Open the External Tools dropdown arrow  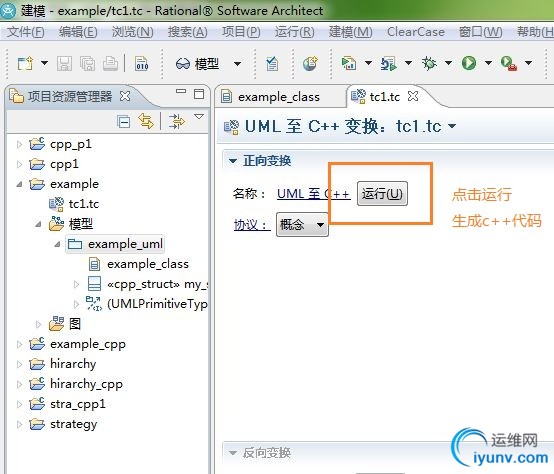coord(529,63)
